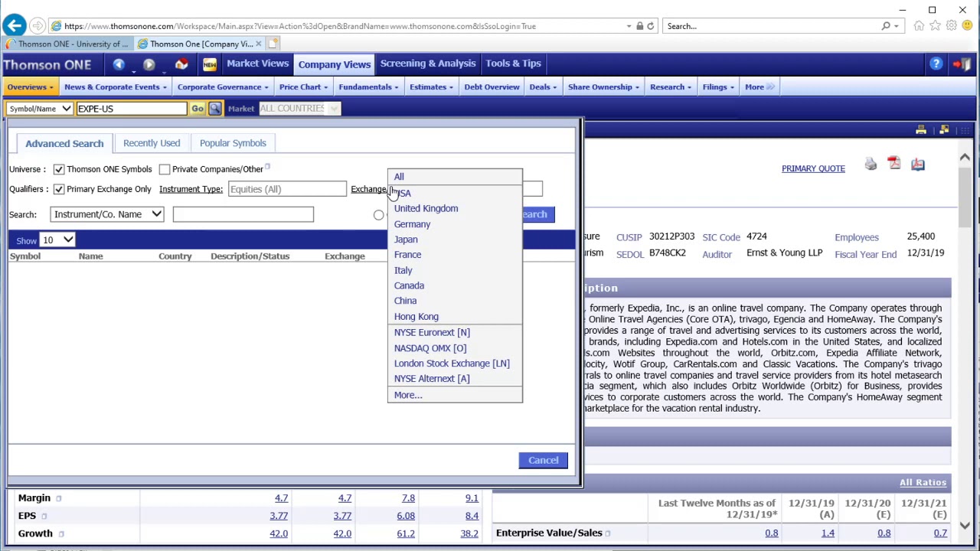This screenshot has height=551, width=980.
Task: Open the Symbol/Name dropdown
Action: (39, 109)
